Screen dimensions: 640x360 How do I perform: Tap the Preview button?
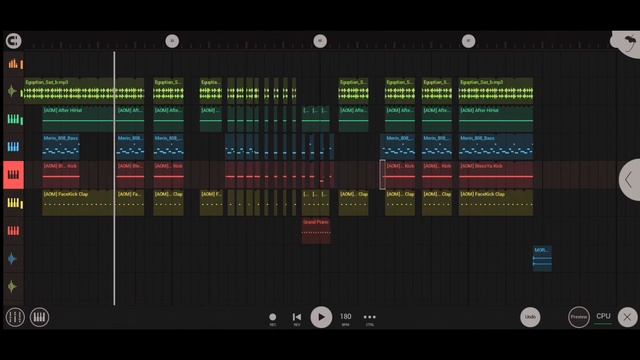pos(579,317)
